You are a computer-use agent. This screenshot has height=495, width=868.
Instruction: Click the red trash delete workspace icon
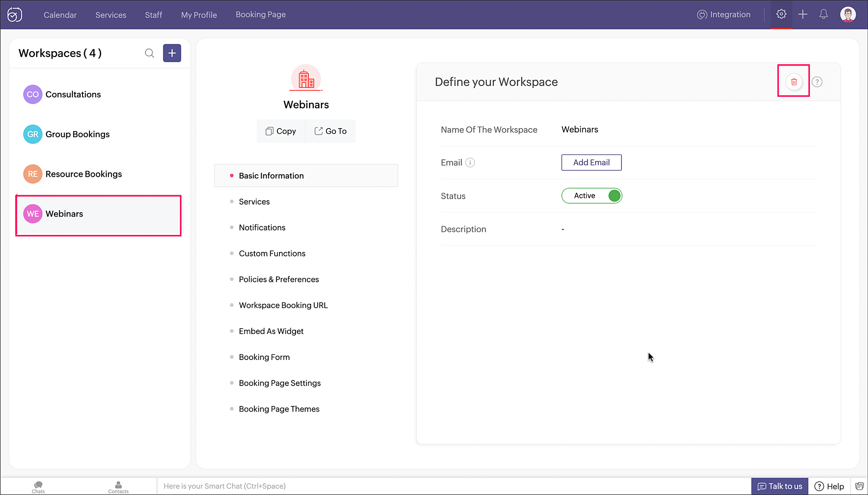(794, 82)
